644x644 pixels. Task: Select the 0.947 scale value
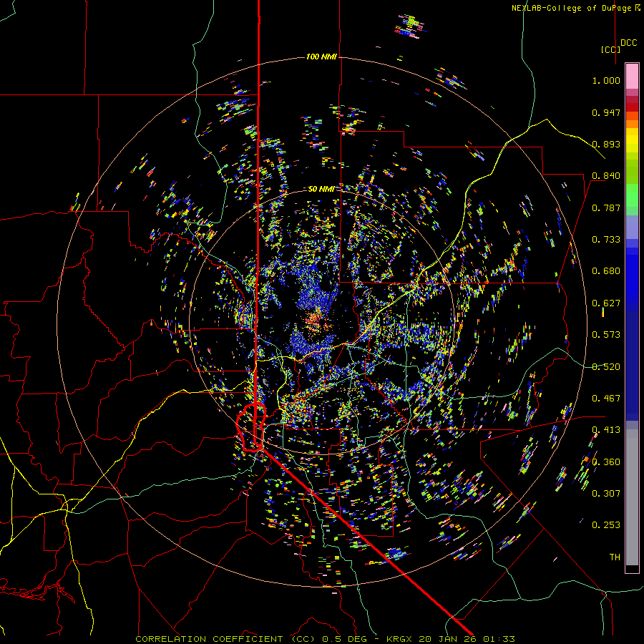click(x=606, y=112)
